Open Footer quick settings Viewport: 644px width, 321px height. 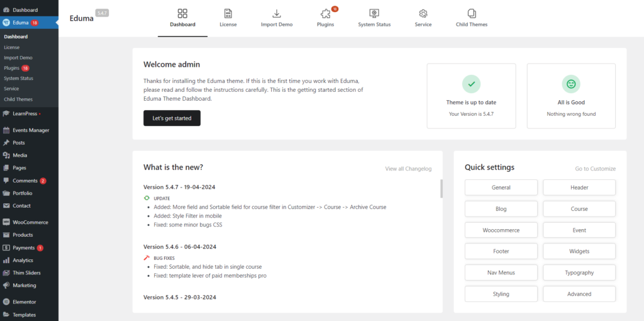point(501,251)
